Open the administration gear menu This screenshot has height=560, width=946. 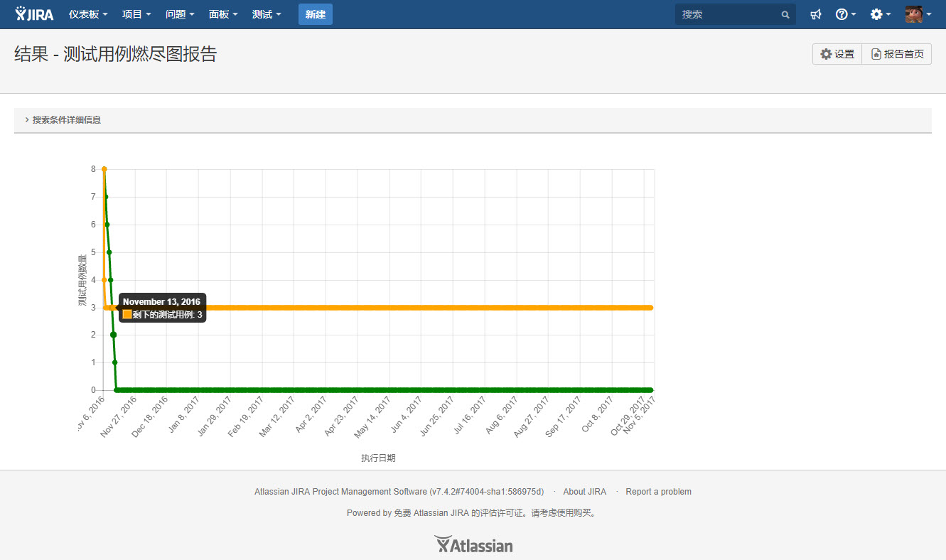880,14
